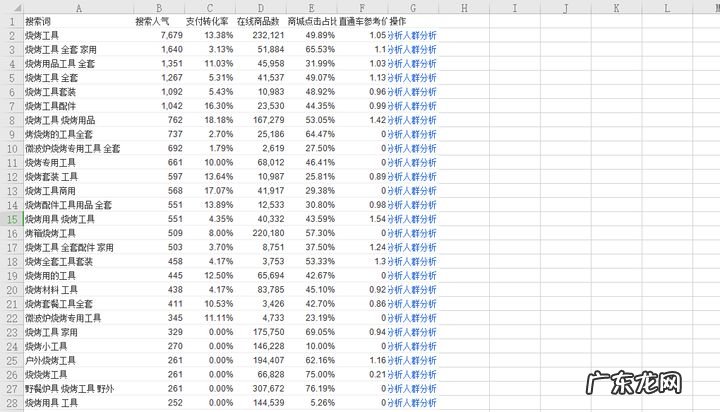Select the cell containing 68,012

click(260, 163)
